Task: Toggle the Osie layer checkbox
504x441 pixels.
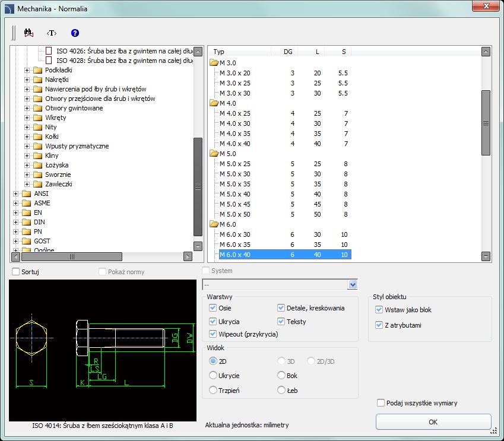Action: click(x=213, y=307)
